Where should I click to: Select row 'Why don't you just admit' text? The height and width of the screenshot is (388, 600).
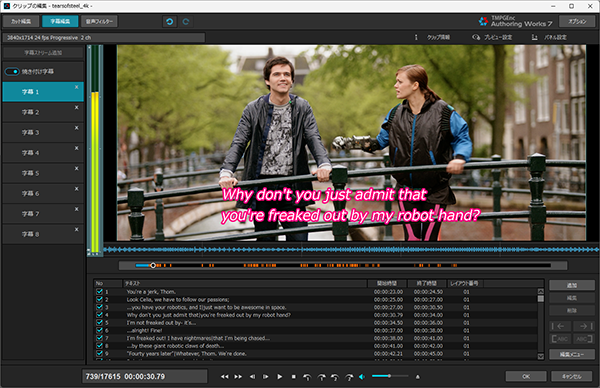(209, 315)
